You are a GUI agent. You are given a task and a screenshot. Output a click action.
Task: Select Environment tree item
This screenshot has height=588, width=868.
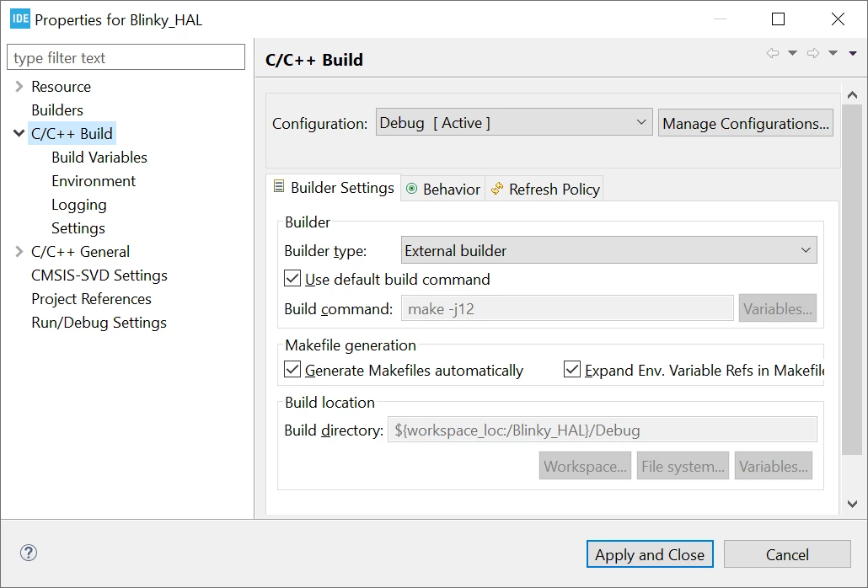click(x=93, y=181)
